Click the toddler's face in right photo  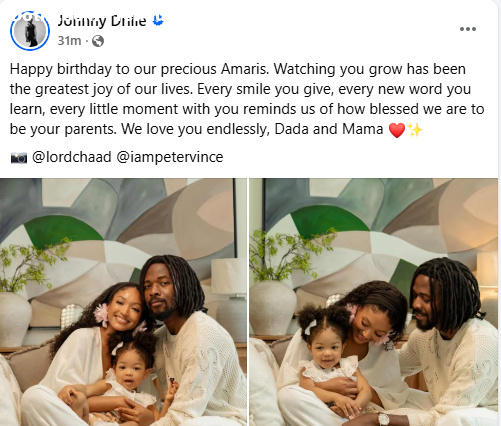point(326,353)
